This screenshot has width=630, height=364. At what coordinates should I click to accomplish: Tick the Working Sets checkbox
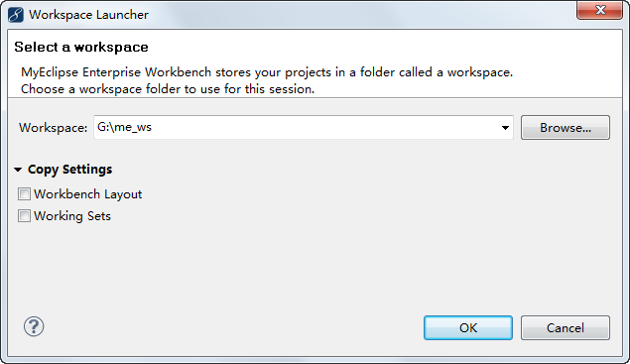click(x=24, y=216)
